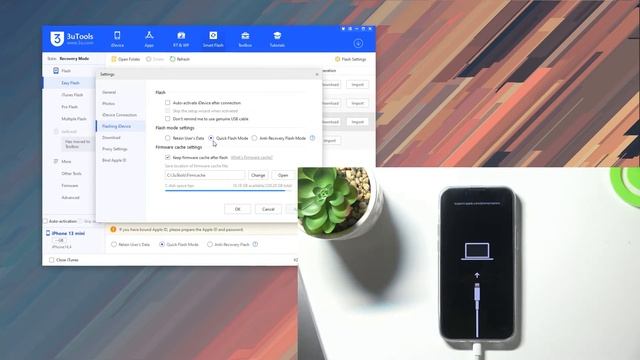The height and width of the screenshot is (360, 640).
Task: Select Anti-Recovery Flash in bottom bar
Action: (209, 244)
